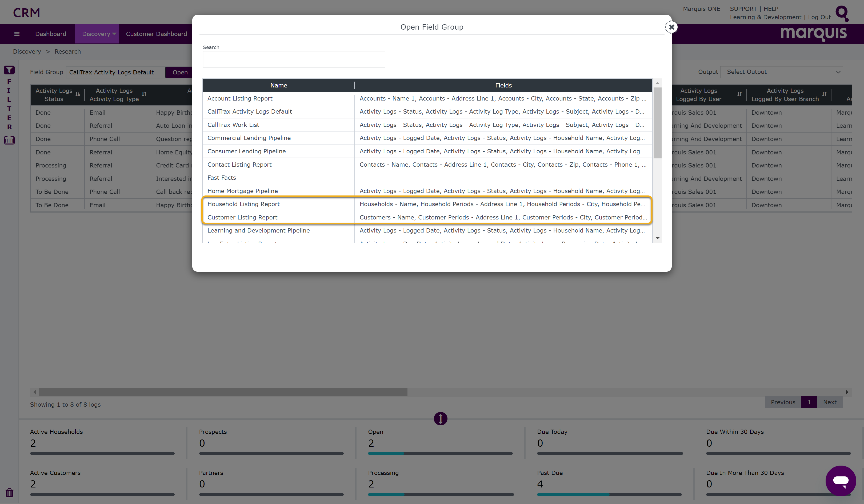Image resolution: width=864 pixels, height=504 pixels.
Task: Click the Fields column header in dialog
Action: (503, 85)
